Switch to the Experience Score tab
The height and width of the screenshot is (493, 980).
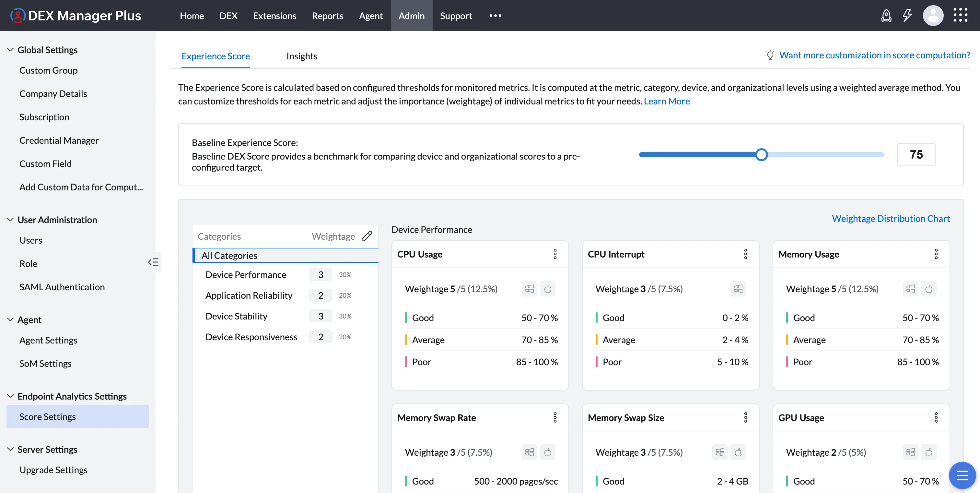tap(216, 56)
